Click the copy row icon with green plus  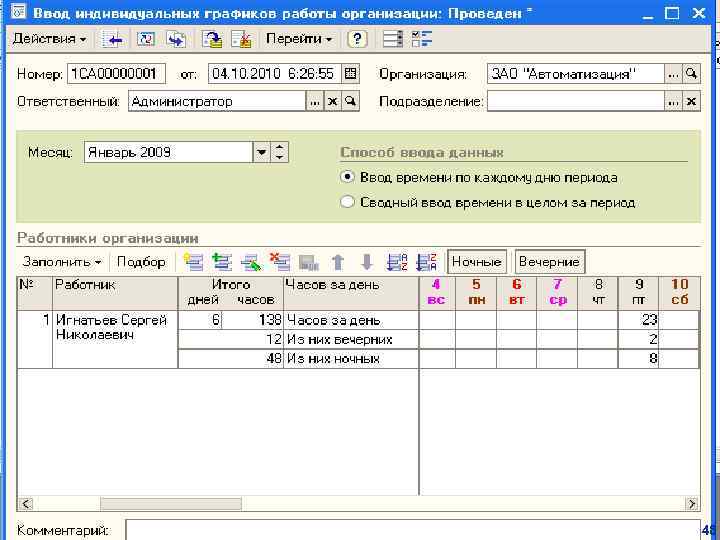point(222,262)
